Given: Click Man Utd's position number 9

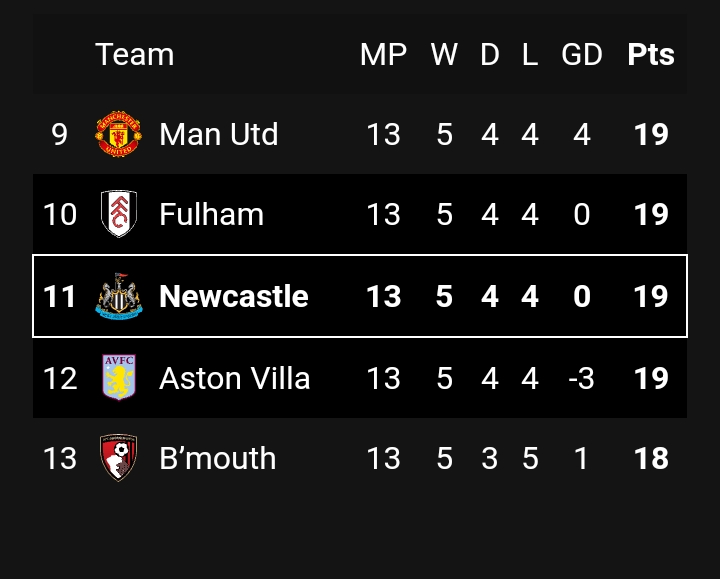Looking at the screenshot, I should [60, 134].
